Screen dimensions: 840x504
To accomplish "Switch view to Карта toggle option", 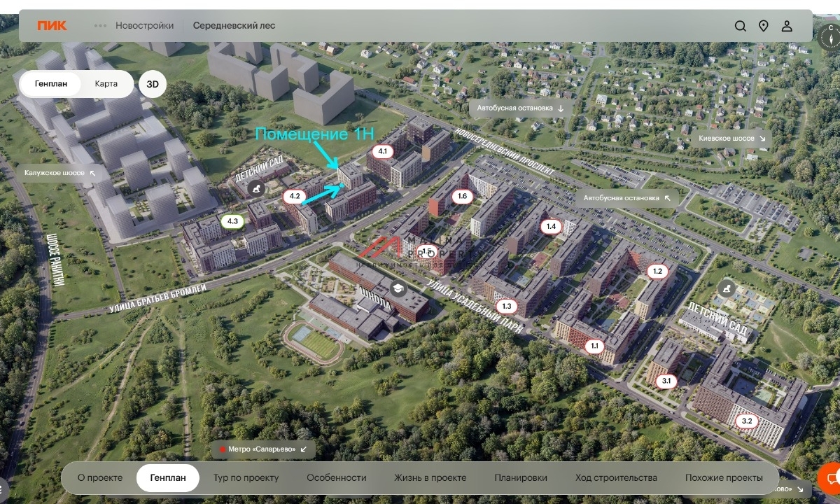I will (106, 84).
